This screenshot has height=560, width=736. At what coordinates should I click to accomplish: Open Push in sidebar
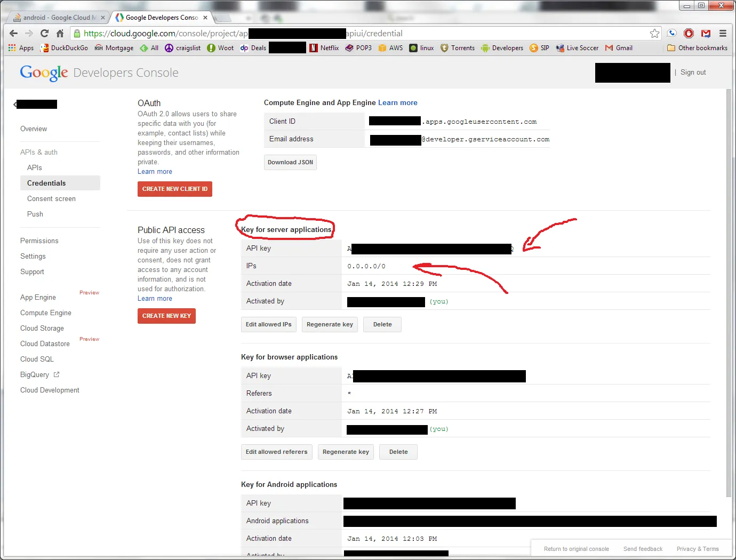point(35,214)
